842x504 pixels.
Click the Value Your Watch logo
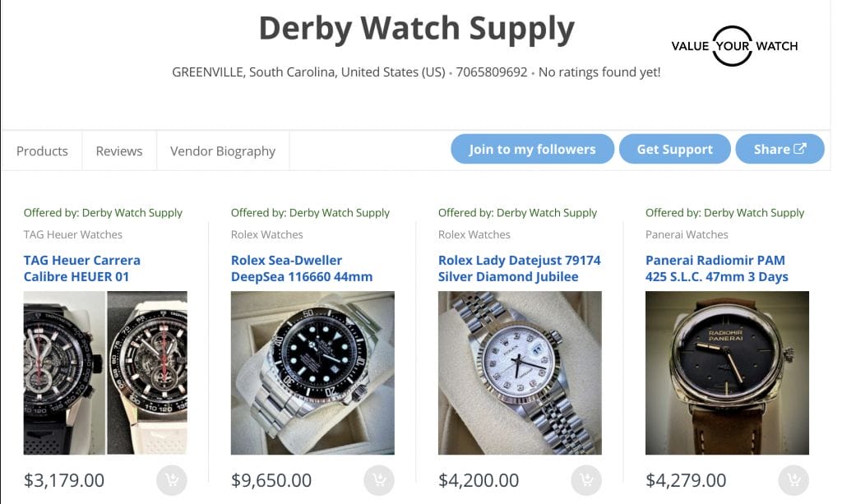[x=733, y=46]
